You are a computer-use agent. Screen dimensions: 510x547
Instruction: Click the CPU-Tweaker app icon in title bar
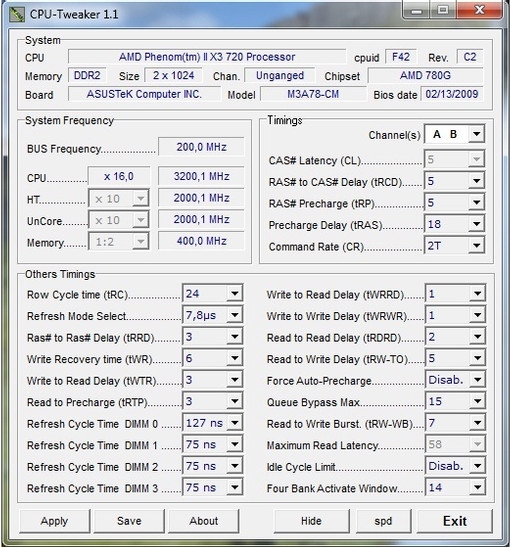pos(16,14)
